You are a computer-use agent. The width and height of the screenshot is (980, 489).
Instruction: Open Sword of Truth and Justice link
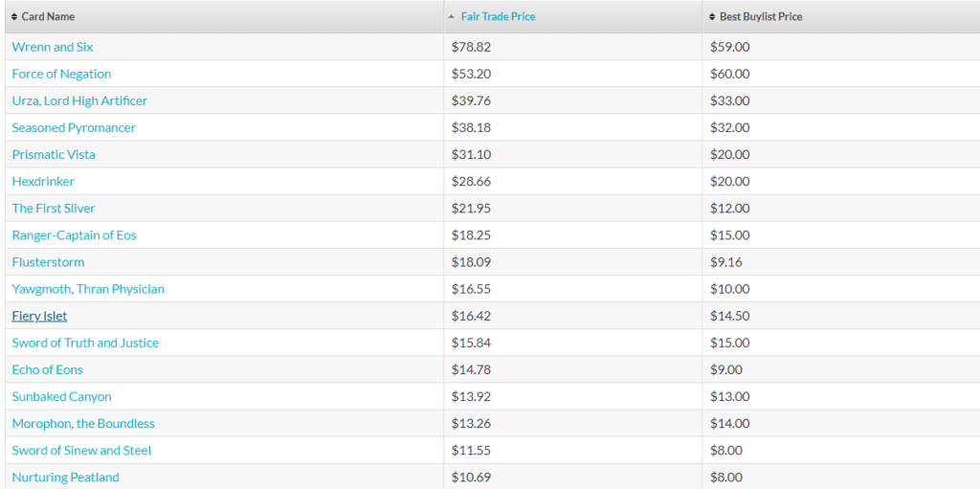[x=85, y=343]
